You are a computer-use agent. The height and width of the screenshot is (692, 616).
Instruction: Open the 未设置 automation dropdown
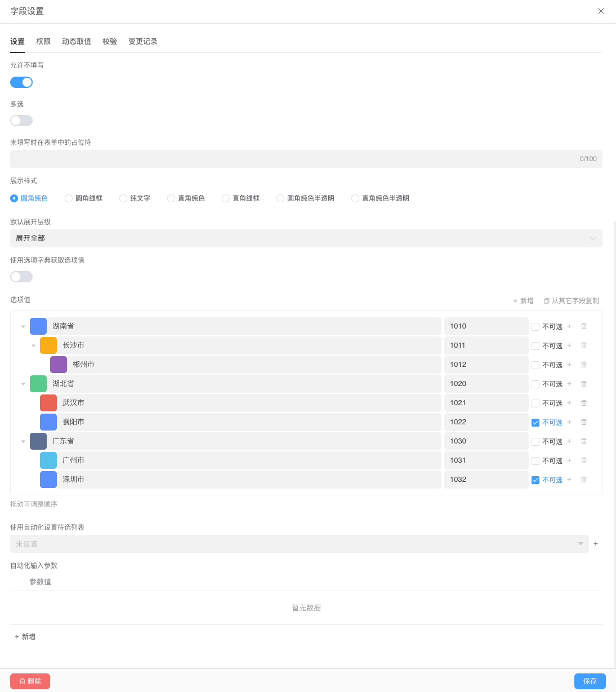[x=298, y=543]
